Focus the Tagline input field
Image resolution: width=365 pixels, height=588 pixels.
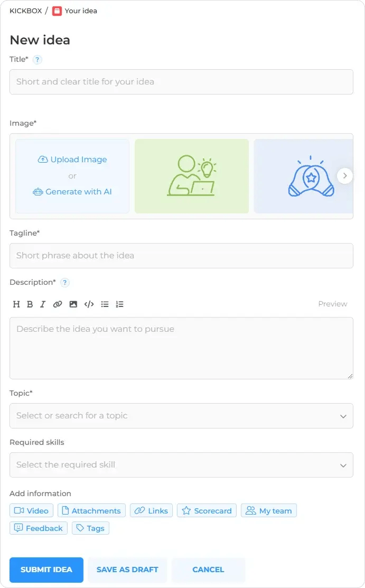coord(181,256)
